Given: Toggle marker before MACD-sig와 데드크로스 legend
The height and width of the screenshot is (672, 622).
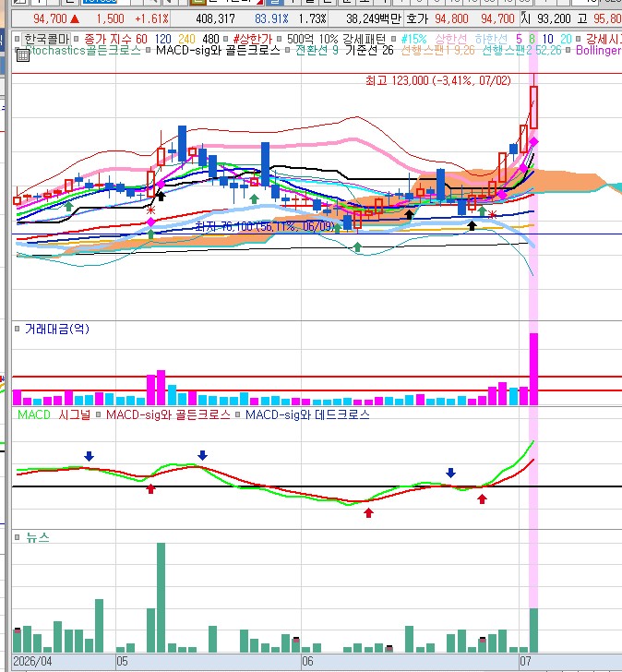Looking at the screenshot, I should [238, 414].
